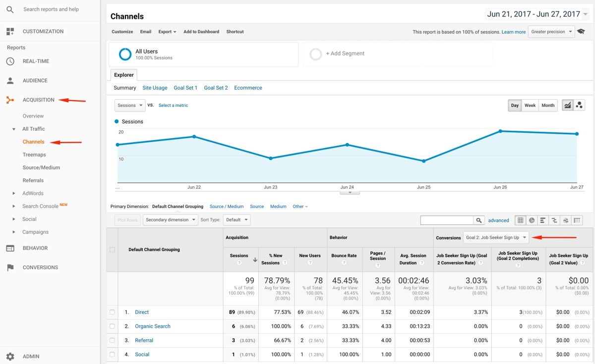
Task: Open the Export dropdown
Action: pyautogui.click(x=167, y=32)
